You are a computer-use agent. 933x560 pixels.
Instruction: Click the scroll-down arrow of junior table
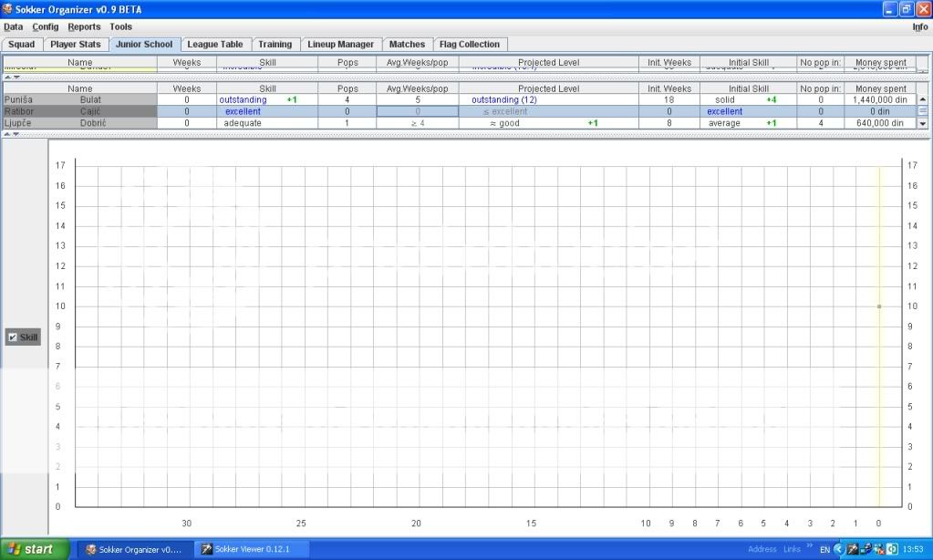922,123
